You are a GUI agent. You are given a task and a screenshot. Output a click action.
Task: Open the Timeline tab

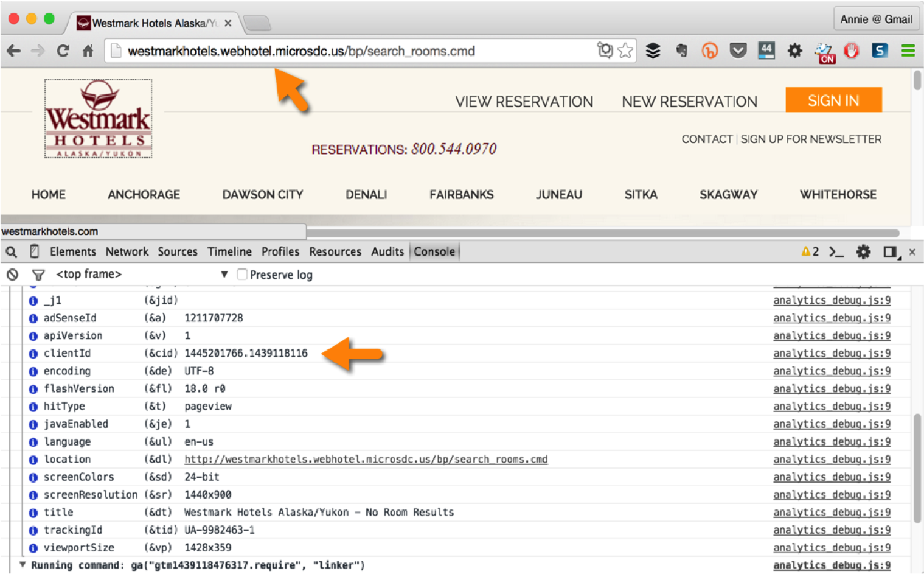pos(229,251)
